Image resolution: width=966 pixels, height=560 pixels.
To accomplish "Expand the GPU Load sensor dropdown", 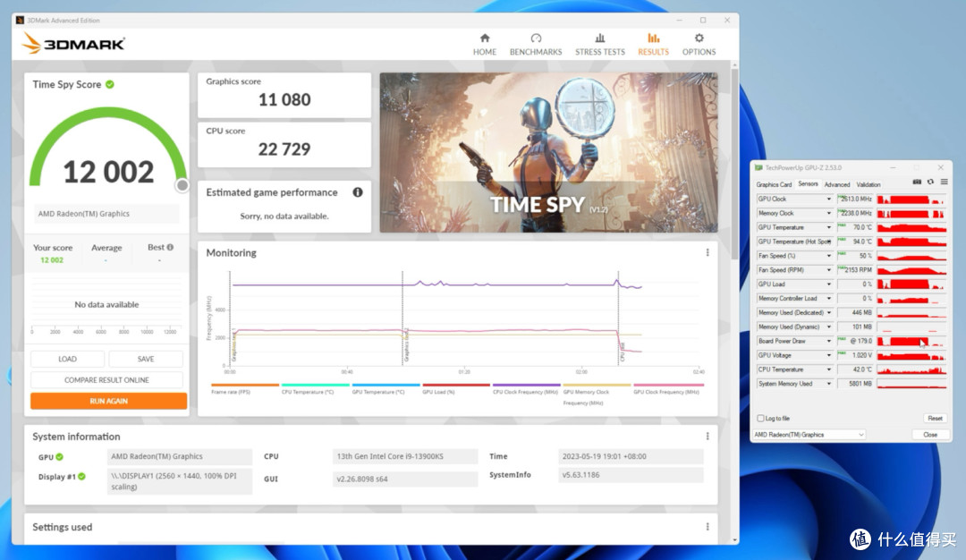I will (828, 284).
